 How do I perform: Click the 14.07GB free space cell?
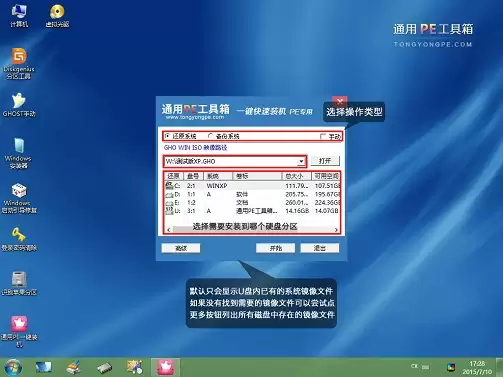pyautogui.click(x=327, y=211)
